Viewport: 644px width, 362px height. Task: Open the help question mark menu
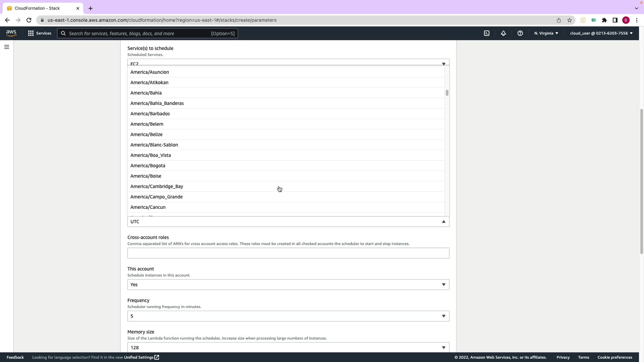click(520, 33)
